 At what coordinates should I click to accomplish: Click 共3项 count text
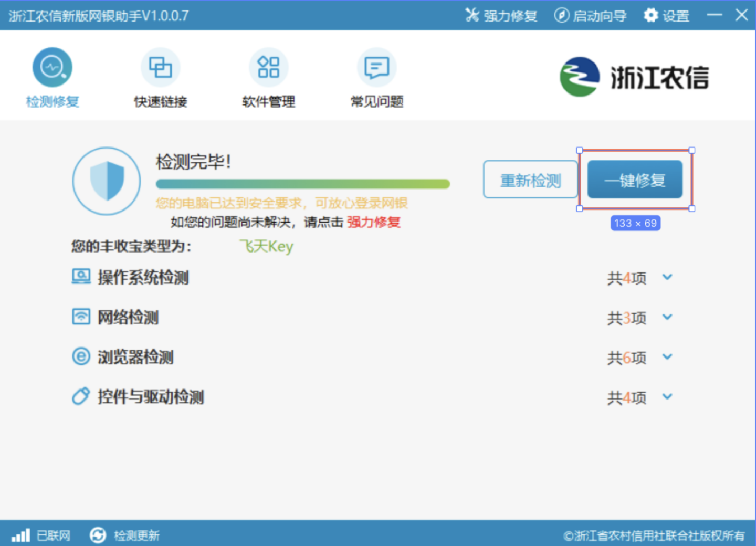click(x=627, y=318)
